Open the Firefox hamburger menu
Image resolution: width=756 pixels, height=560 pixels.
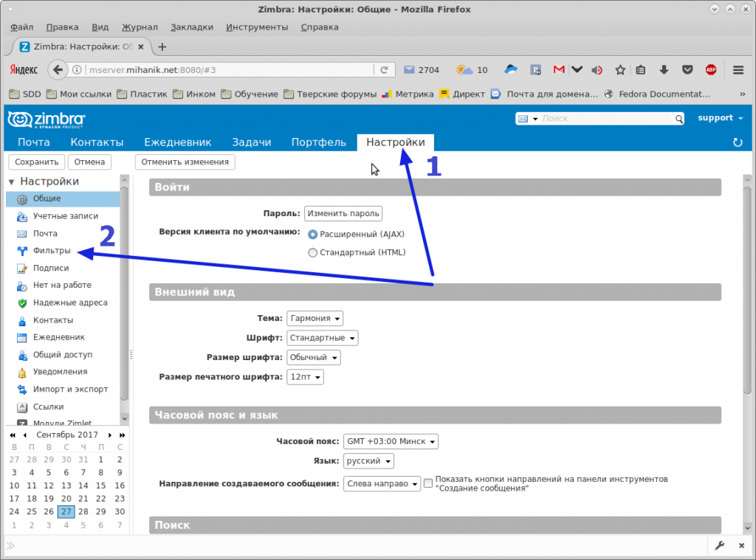click(738, 70)
